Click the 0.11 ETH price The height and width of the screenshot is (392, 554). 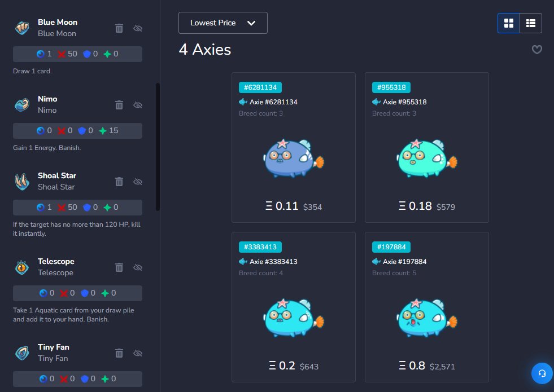click(x=282, y=206)
